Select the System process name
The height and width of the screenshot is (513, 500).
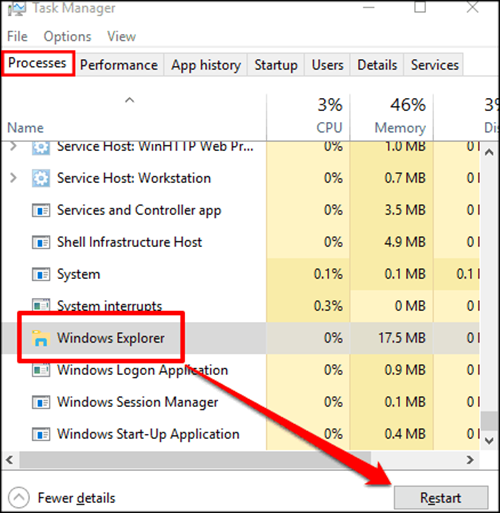(x=78, y=274)
